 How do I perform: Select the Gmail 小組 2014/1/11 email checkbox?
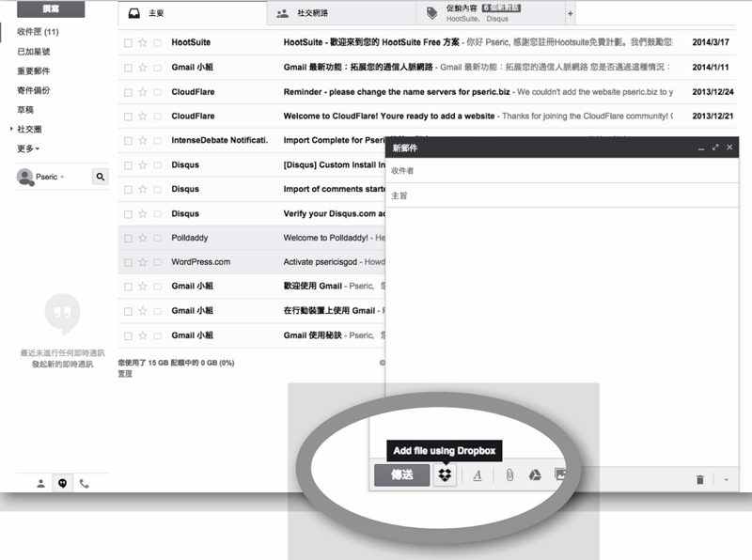pyautogui.click(x=128, y=68)
